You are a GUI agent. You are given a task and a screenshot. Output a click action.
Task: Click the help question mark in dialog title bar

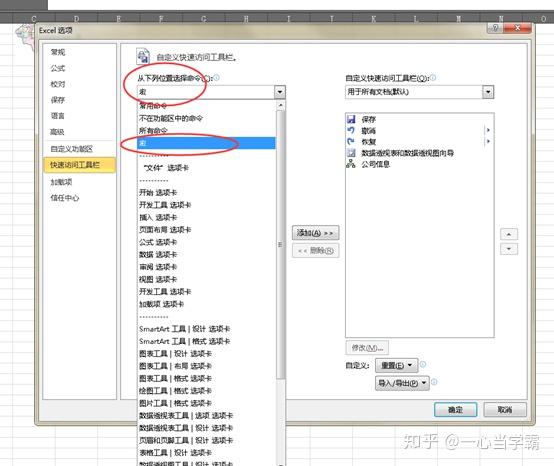coord(495,28)
